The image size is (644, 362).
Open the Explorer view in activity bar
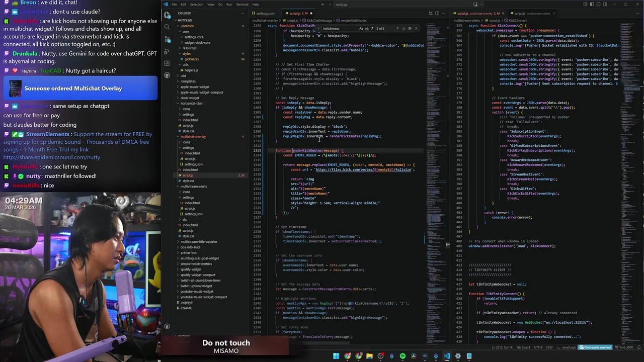(x=167, y=16)
